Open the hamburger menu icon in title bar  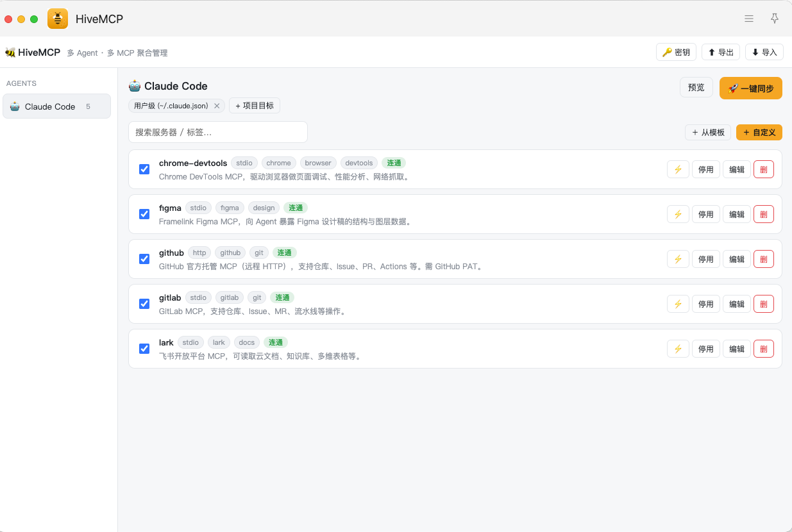[749, 19]
